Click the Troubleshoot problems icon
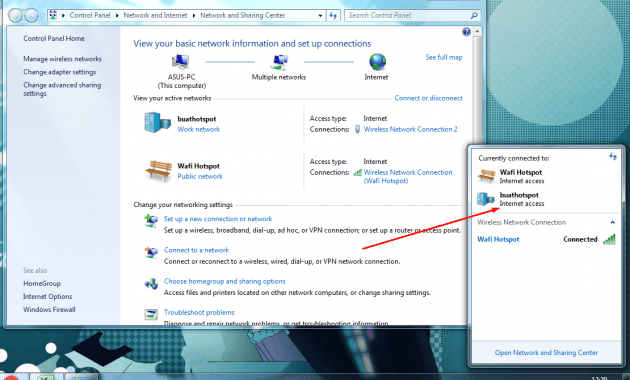Image resolution: width=630 pixels, height=380 pixels. click(x=151, y=315)
